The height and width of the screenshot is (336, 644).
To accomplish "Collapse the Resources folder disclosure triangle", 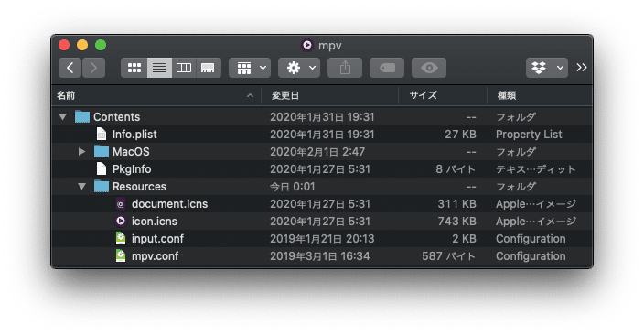I will [81, 187].
